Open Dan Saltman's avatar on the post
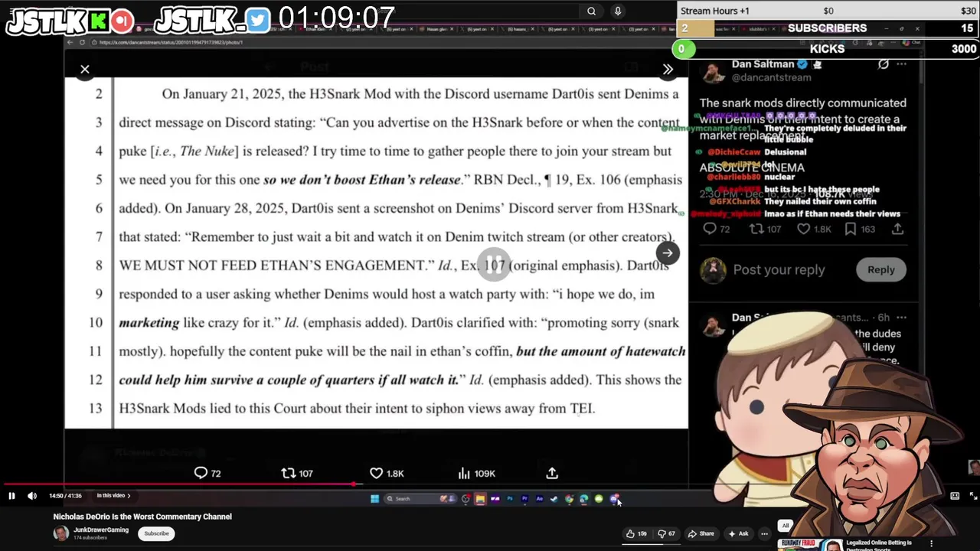 click(713, 71)
